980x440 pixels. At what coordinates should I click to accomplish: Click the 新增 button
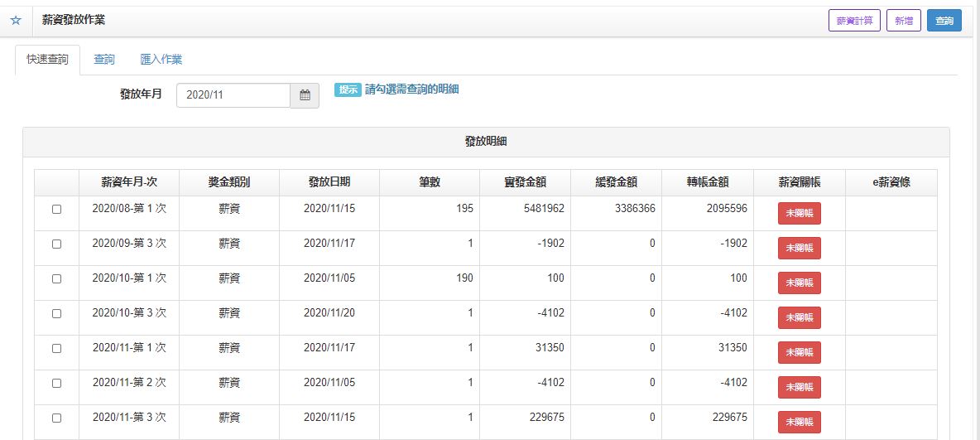pyautogui.click(x=904, y=21)
